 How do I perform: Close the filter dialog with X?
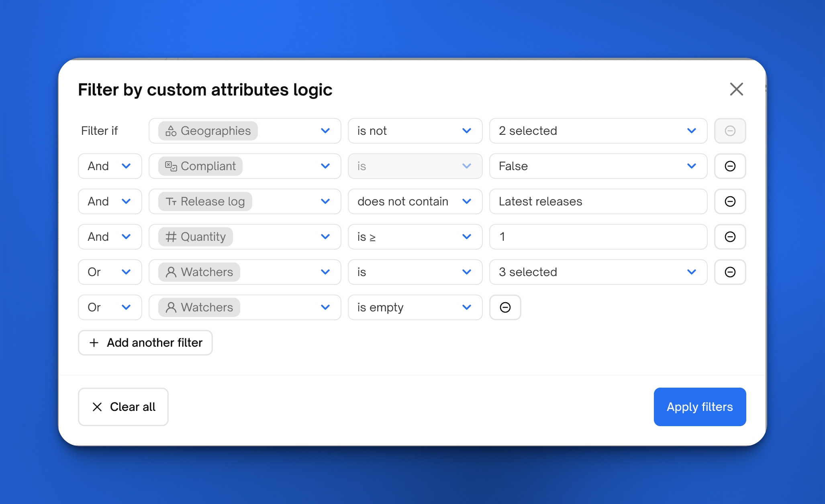[736, 89]
